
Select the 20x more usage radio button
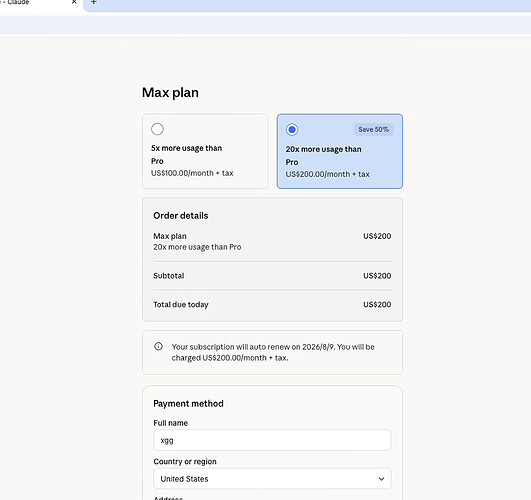[292, 130]
